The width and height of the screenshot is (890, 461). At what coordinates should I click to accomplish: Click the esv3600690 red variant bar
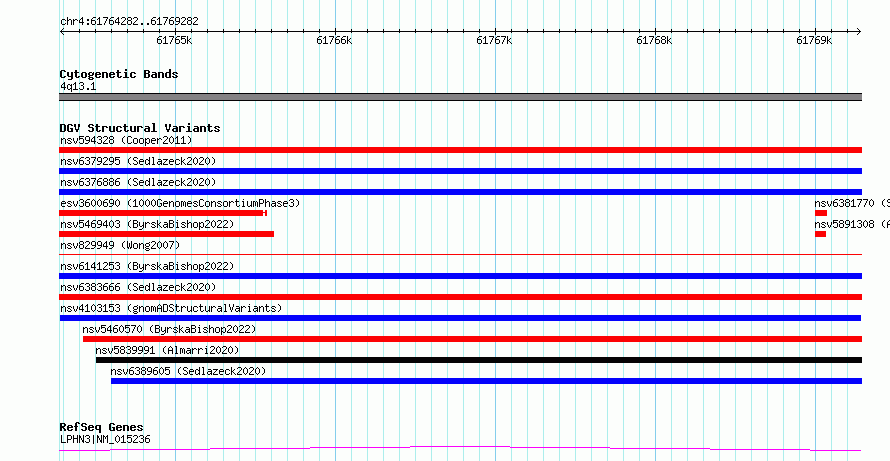[x=163, y=213]
